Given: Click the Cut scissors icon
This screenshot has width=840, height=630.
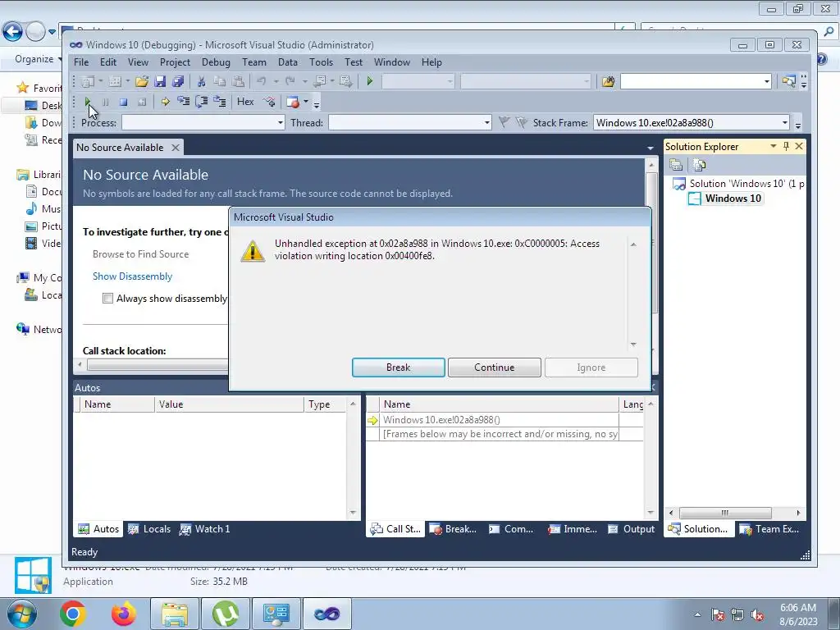Looking at the screenshot, I should 202,81.
